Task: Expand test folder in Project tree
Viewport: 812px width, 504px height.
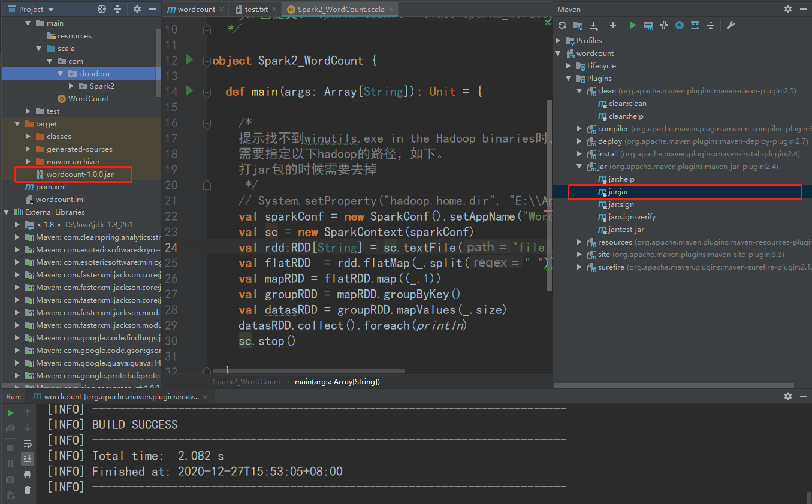Action: coord(28,111)
